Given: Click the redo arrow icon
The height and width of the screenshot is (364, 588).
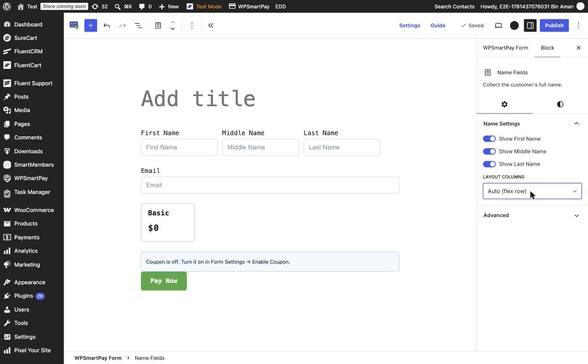Looking at the screenshot, I should pos(123,25).
